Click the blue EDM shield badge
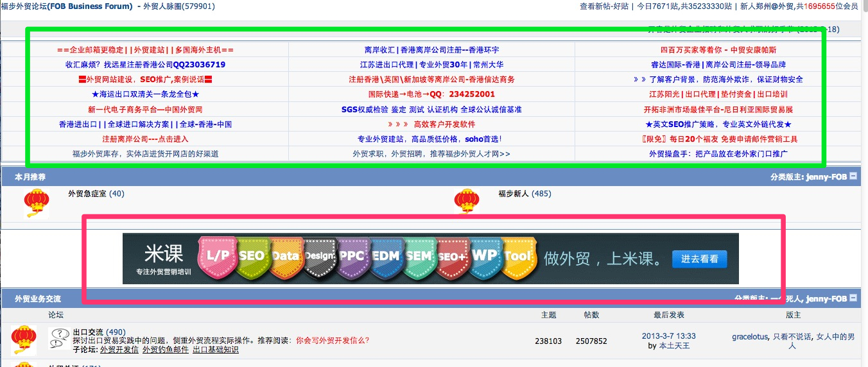Image resolution: width=868 pixels, height=367 pixels. pos(385,257)
